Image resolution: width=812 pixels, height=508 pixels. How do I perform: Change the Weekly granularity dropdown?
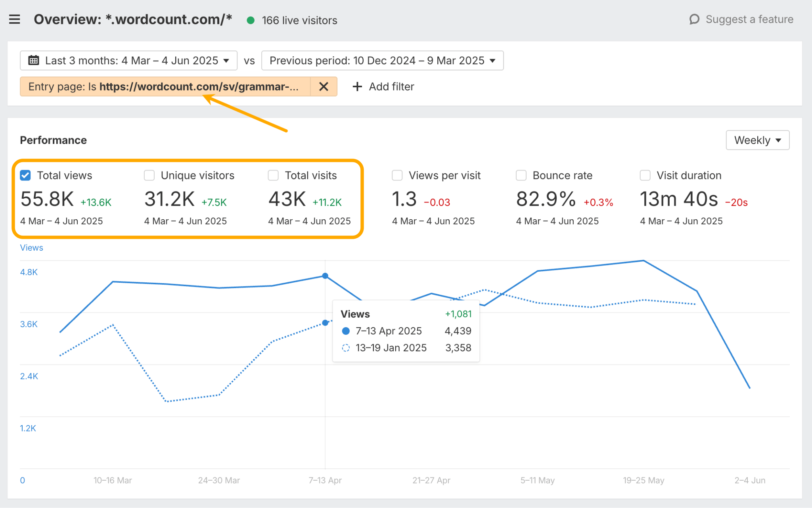coord(757,140)
